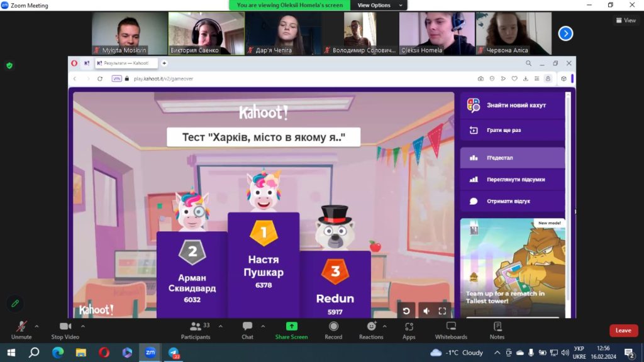Screen dimensions: 644x362
Task: Click 'Знайти новий кахут' in Kahoot sidebar
Action: pos(513,106)
